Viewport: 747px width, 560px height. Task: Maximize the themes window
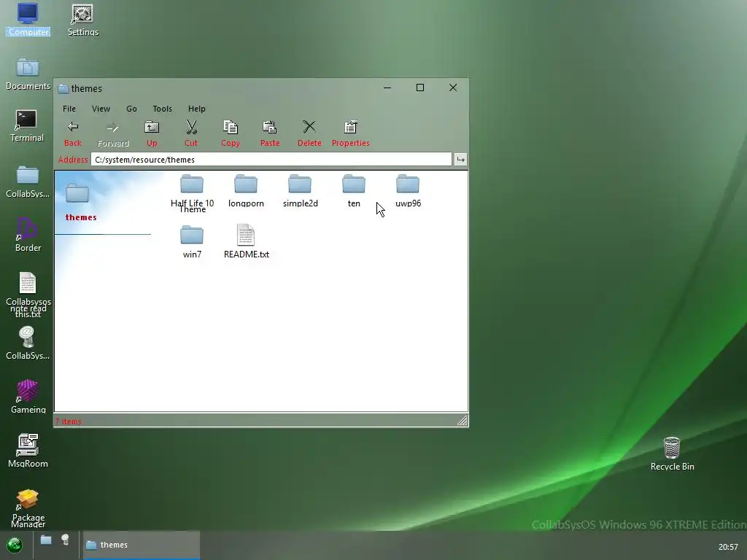[420, 87]
